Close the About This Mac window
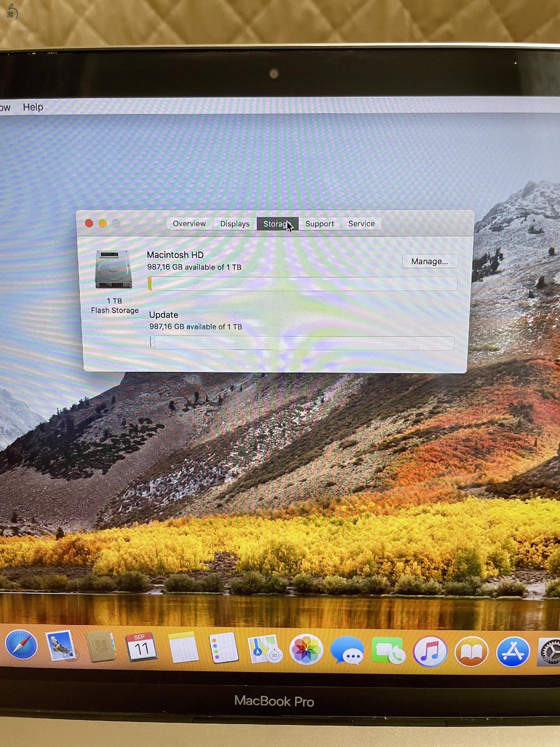Image resolution: width=560 pixels, height=747 pixels. click(x=89, y=223)
